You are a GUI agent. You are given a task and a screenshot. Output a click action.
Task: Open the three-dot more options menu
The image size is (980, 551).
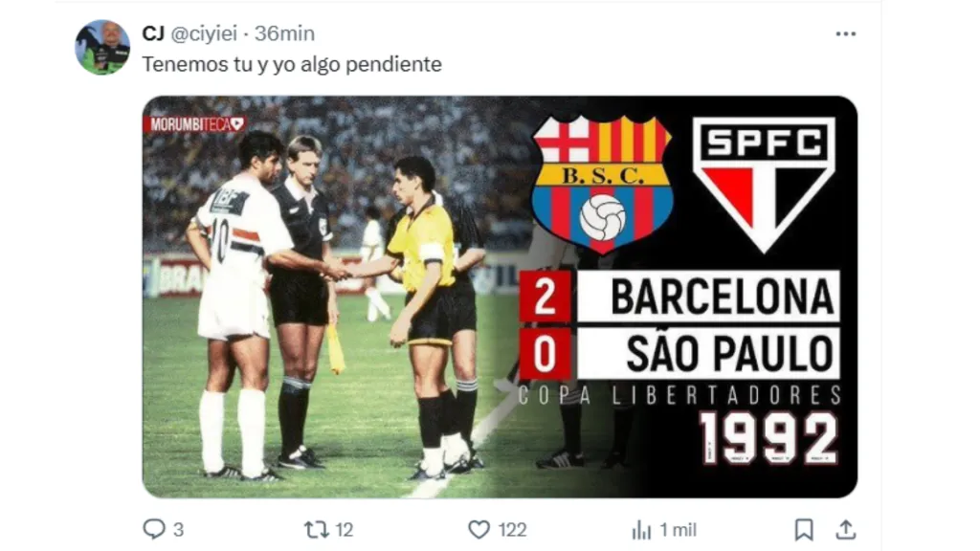(x=845, y=33)
